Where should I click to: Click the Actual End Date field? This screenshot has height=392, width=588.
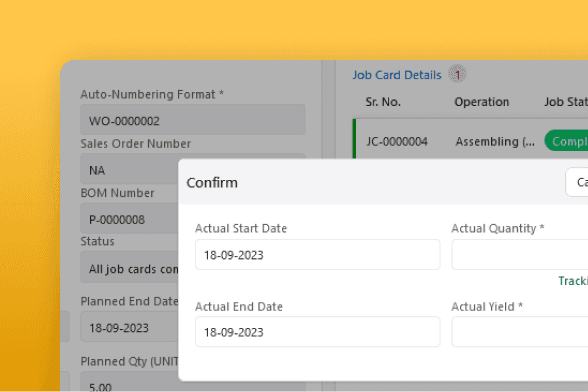[317, 332]
